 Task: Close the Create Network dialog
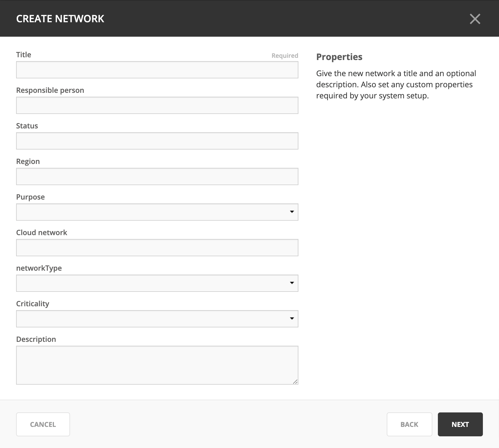(x=475, y=19)
